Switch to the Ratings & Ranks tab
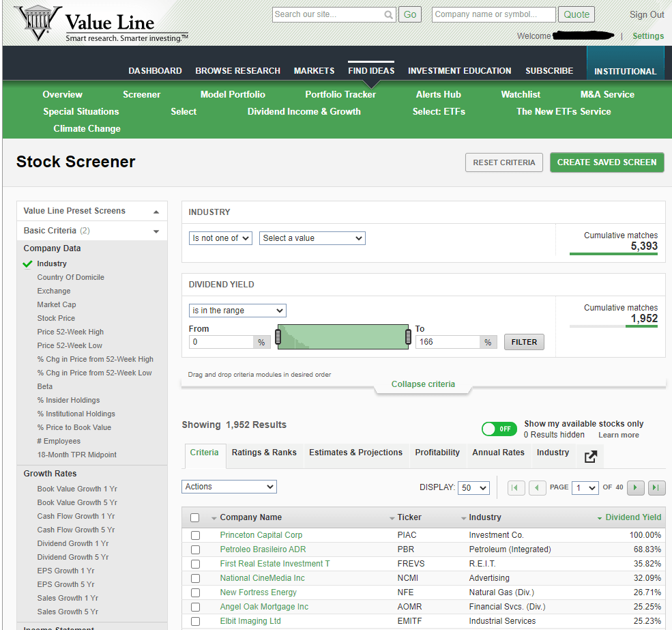This screenshot has width=672, height=630. 264,453
